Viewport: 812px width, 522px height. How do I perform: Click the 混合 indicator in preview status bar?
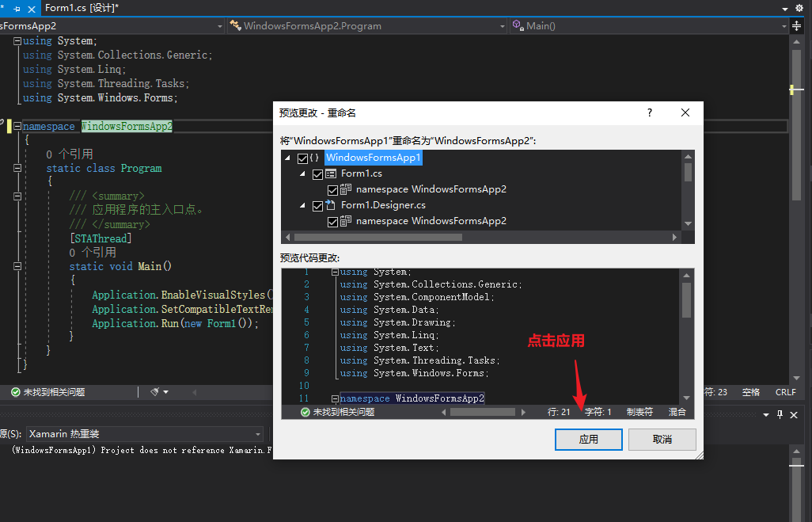point(677,412)
